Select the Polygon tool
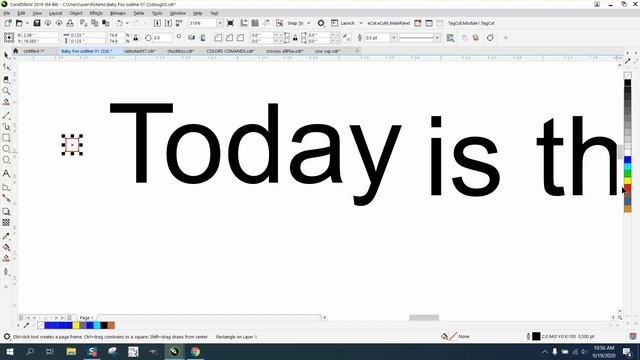 coord(6,160)
